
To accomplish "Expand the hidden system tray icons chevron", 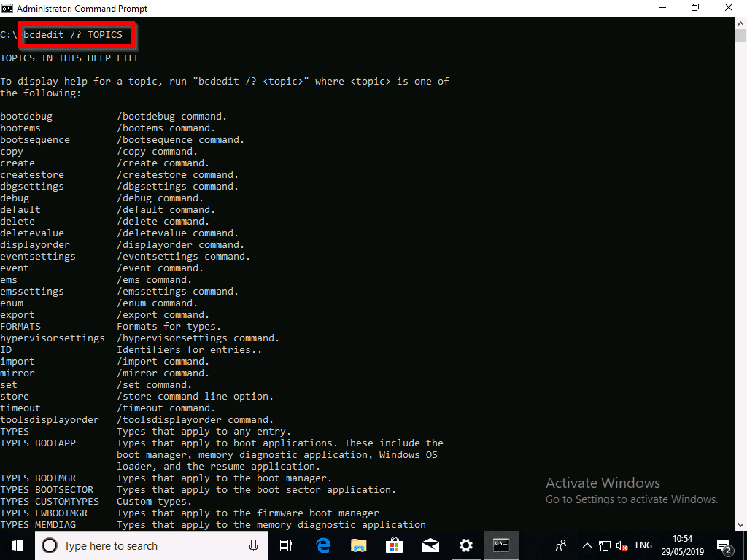I will pos(587,545).
